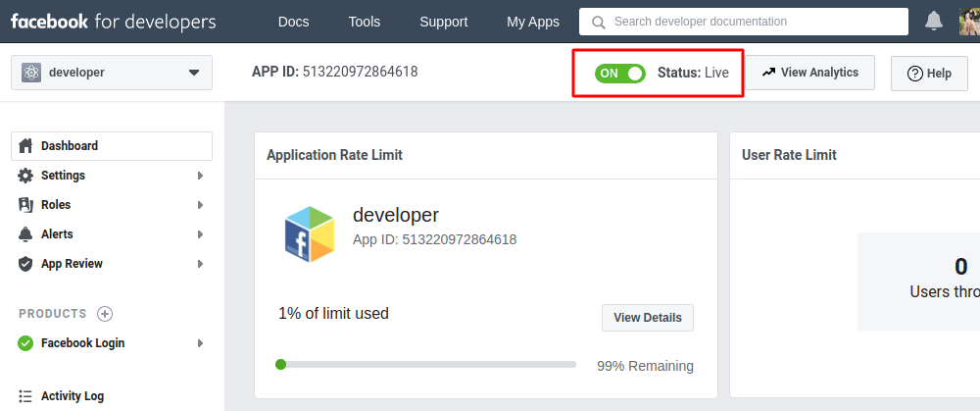Viewport: 980px width, 411px height.
Task: Open the Docs menu
Action: pyautogui.click(x=293, y=22)
